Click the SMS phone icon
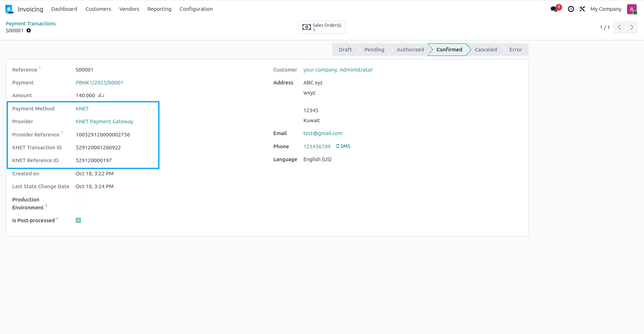 pyautogui.click(x=337, y=146)
